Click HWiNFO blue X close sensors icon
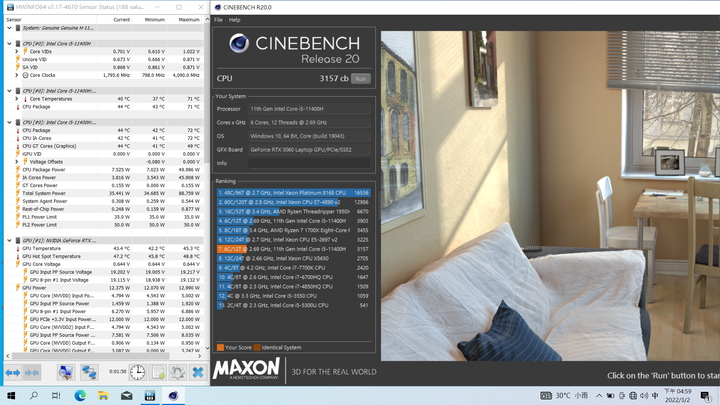The width and height of the screenshot is (720, 405). coord(198,372)
